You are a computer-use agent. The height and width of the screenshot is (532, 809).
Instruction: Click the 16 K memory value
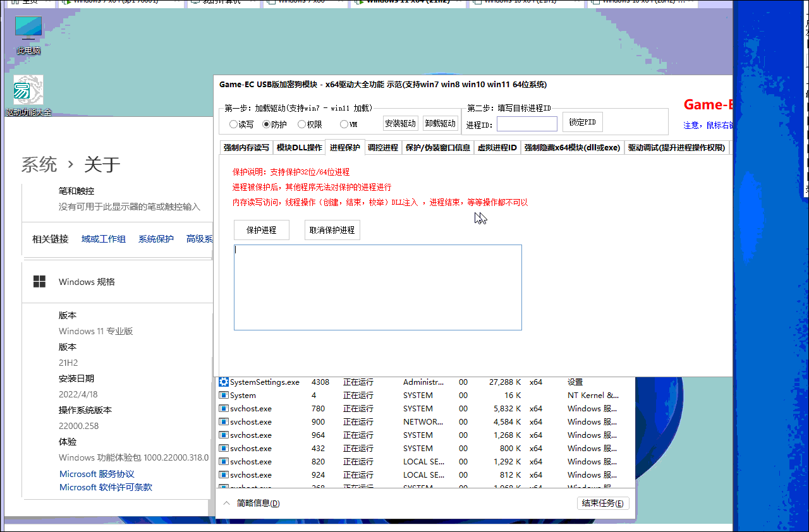pos(512,396)
